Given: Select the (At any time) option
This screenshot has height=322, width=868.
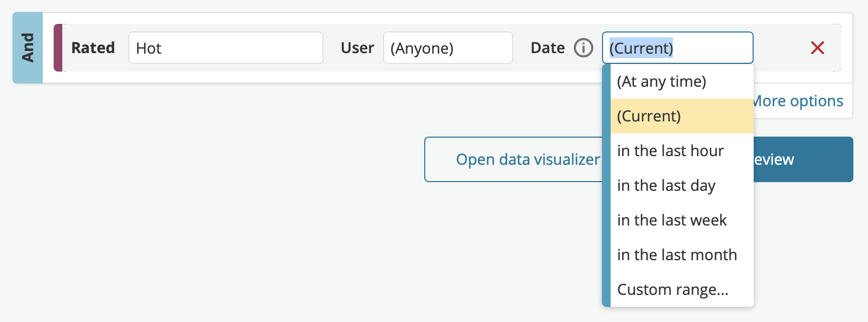Looking at the screenshot, I should 682,81.
